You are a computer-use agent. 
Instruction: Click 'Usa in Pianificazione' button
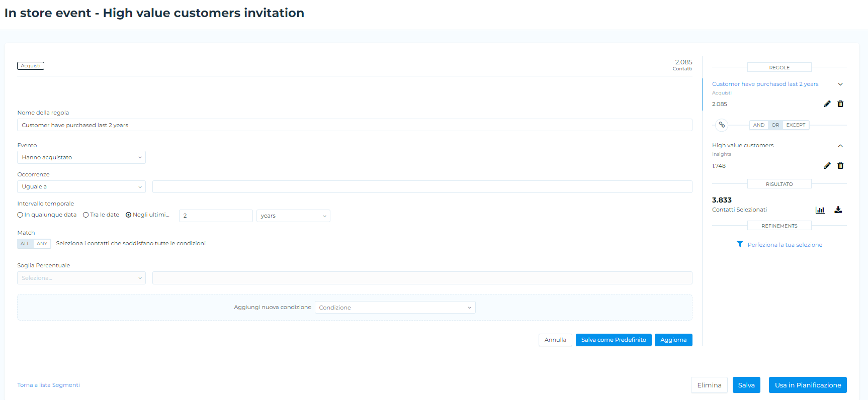point(808,385)
